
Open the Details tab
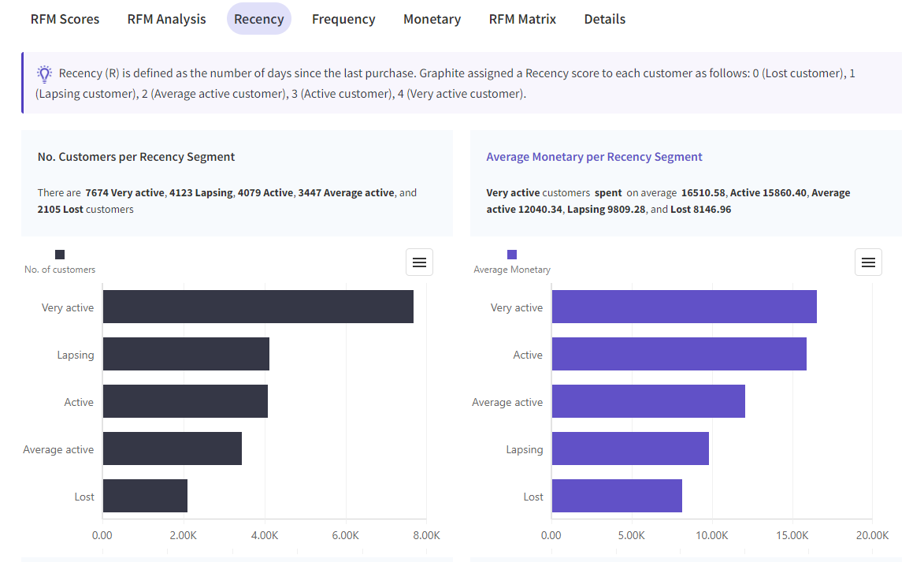point(605,19)
